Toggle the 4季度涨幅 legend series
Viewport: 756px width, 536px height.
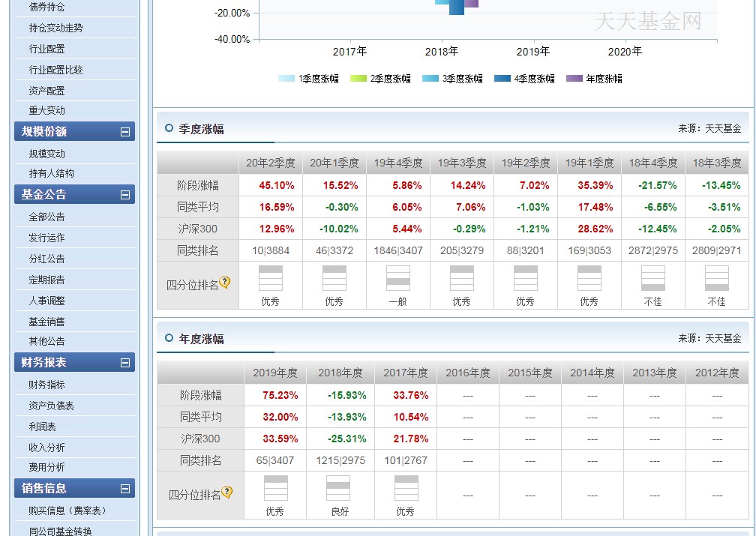pos(524,79)
